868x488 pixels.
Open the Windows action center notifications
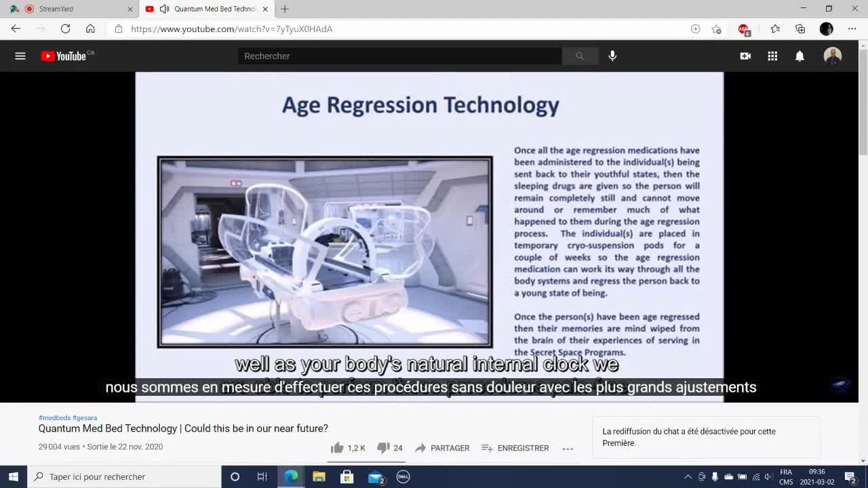click(x=850, y=476)
